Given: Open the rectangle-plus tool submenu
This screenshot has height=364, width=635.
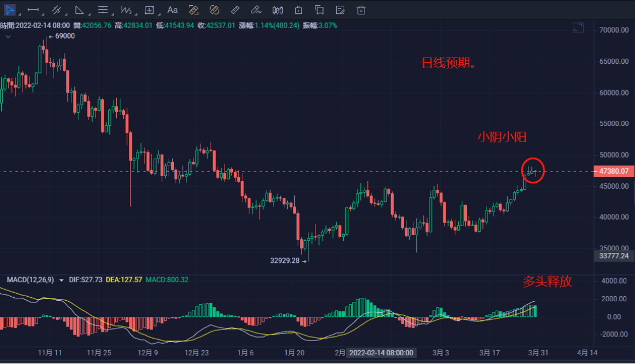Looking at the screenshot, I should [150, 10].
